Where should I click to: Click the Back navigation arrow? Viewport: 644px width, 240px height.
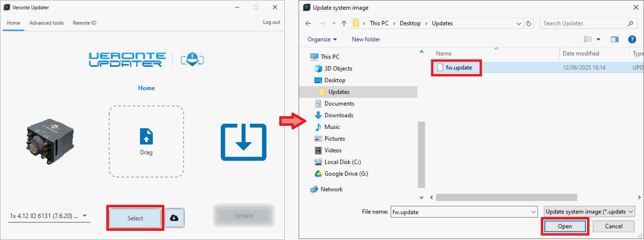[x=308, y=23]
